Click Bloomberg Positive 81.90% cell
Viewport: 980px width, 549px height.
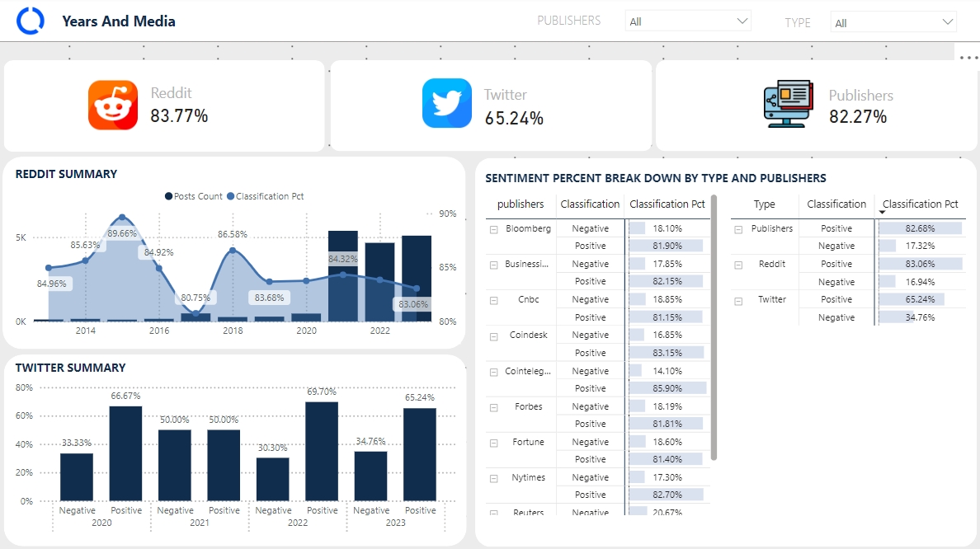[667, 246]
